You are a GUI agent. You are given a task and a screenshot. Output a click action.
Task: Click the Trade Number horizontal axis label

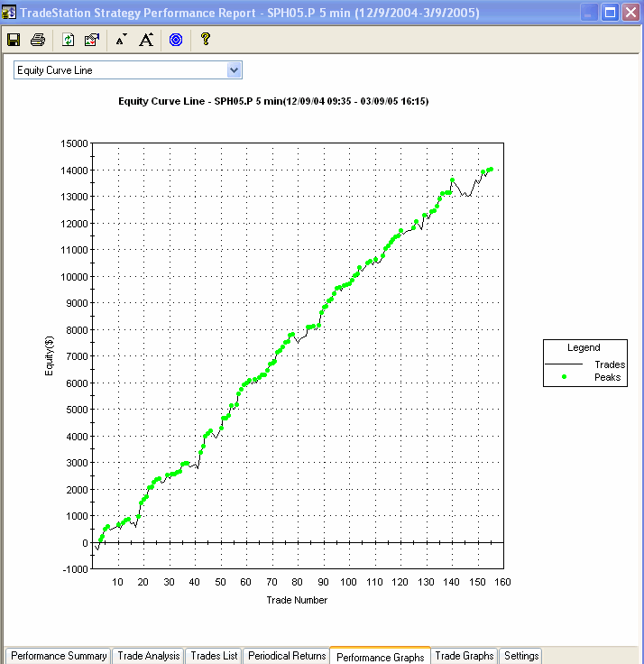(x=297, y=600)
